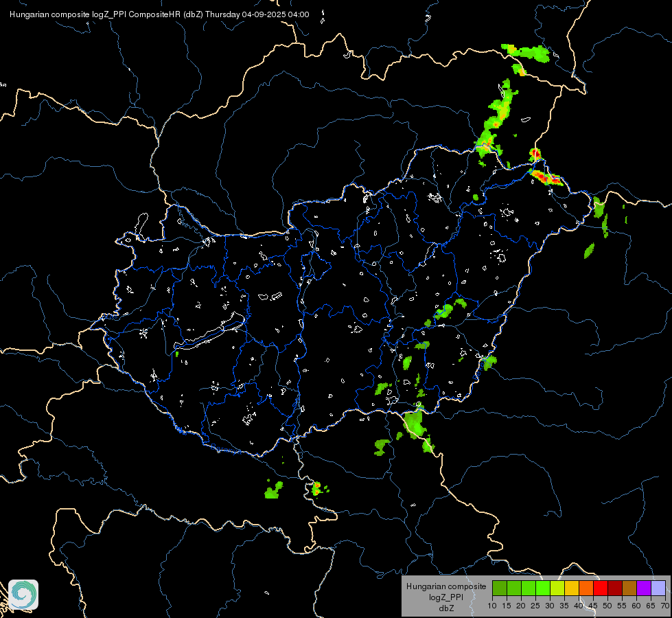The width and height of the screenshot is (672, 618).
Task: Click the legend value '65'
Action: click(651, 606)
